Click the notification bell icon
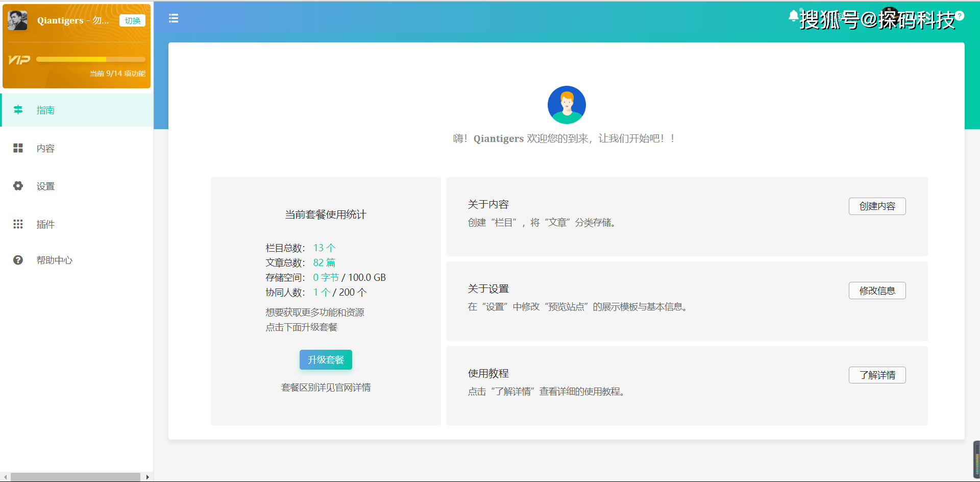This screenshot has width=980, height=482. coord(793,16)
